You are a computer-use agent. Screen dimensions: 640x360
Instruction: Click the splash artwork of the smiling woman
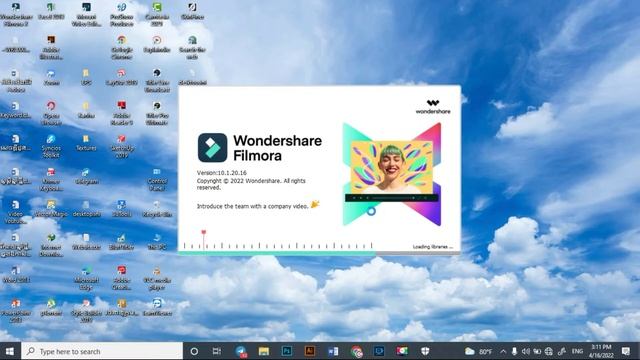tap(392, 167)
